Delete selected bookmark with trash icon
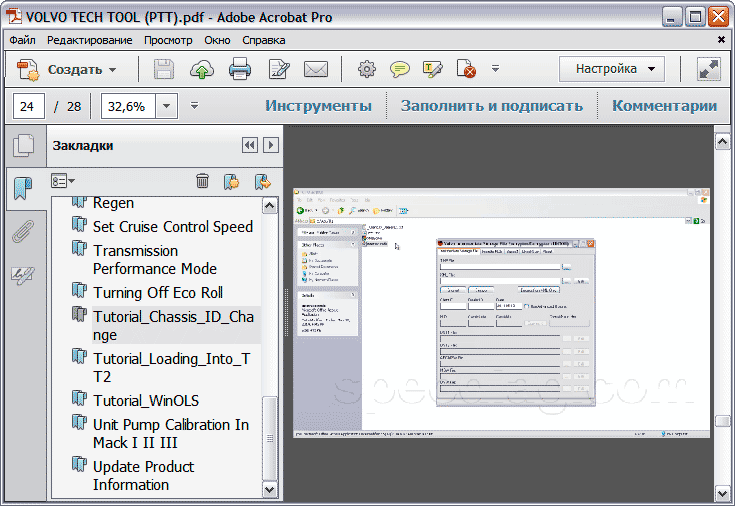 click(x=202, y=181)
